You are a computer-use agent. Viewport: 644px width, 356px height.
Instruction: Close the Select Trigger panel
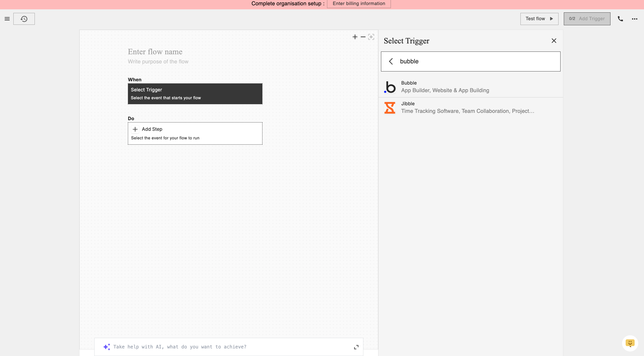tap(554, 41)
